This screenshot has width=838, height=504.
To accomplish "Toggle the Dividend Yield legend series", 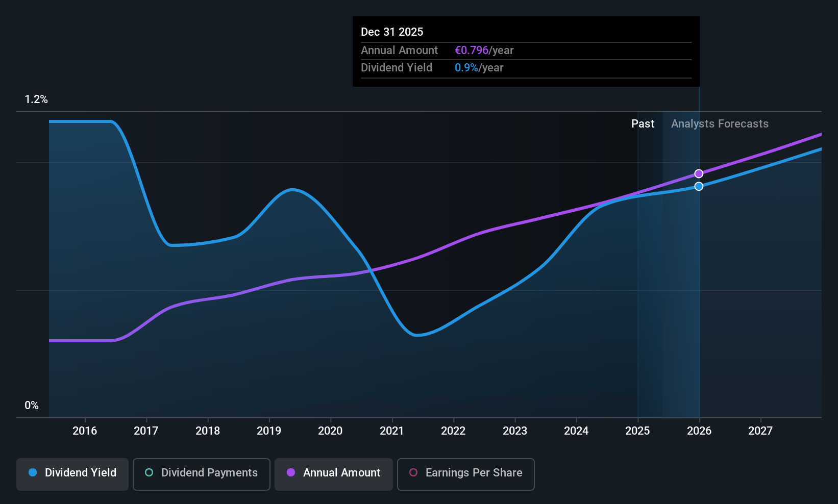I will pyautogui.click(x=72, y=474).
